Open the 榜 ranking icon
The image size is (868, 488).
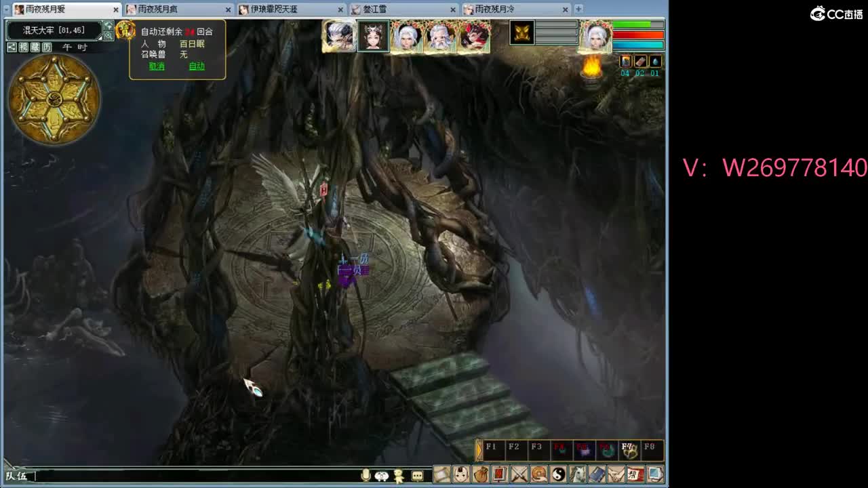(x=24, y=47)
